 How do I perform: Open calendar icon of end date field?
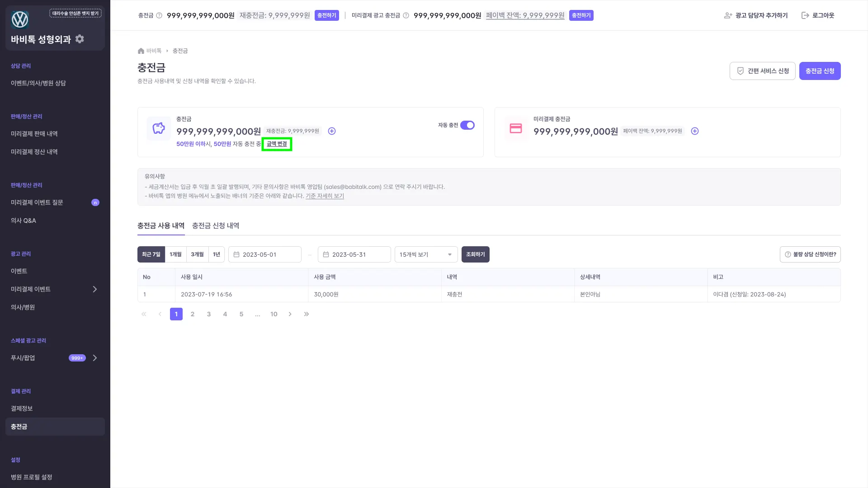[326, 254]
